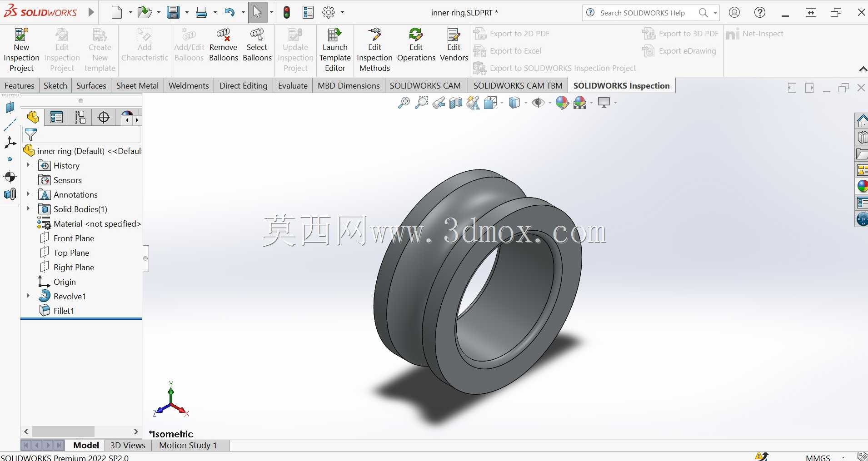Collapse the ribbon with the chevron
Viewport: 868px width, 461px height.
coord(863,69)
